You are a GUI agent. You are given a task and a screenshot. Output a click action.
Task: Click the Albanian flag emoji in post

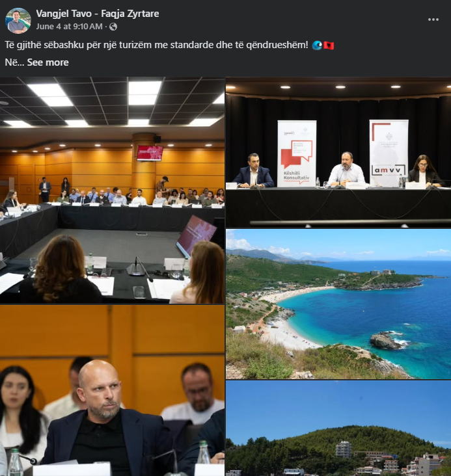coord(329,46)
